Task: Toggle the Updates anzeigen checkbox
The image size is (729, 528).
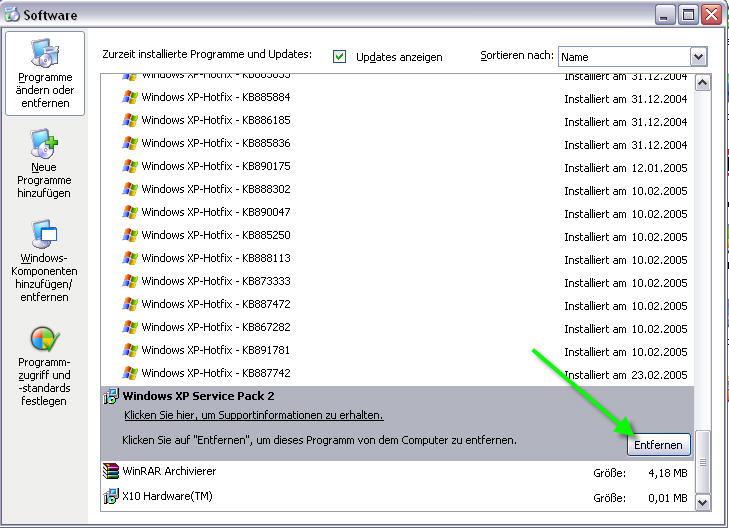Action: tap(339, 57)
